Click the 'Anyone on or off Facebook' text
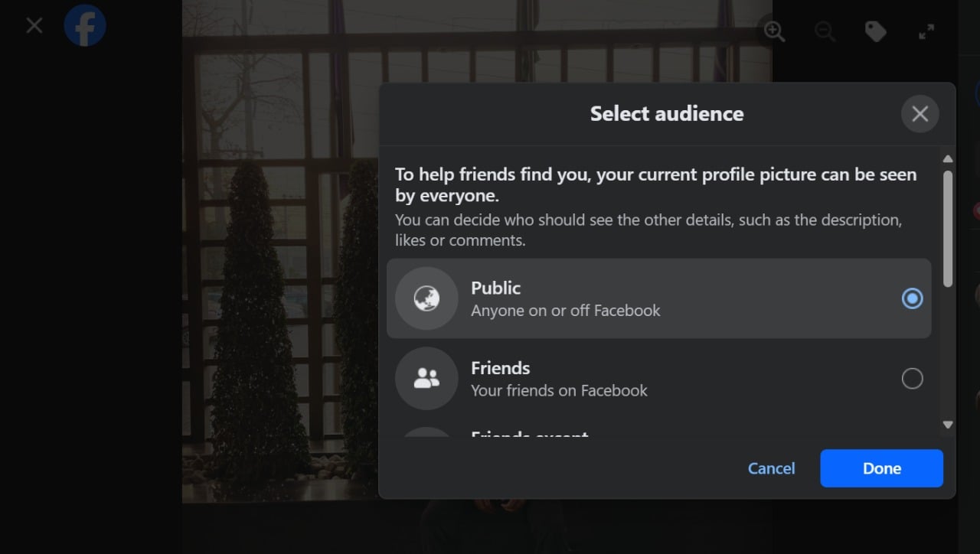Image resolution: width=980 pixels, height=554 pixels. pyautogui.click(x=566, y=311)
